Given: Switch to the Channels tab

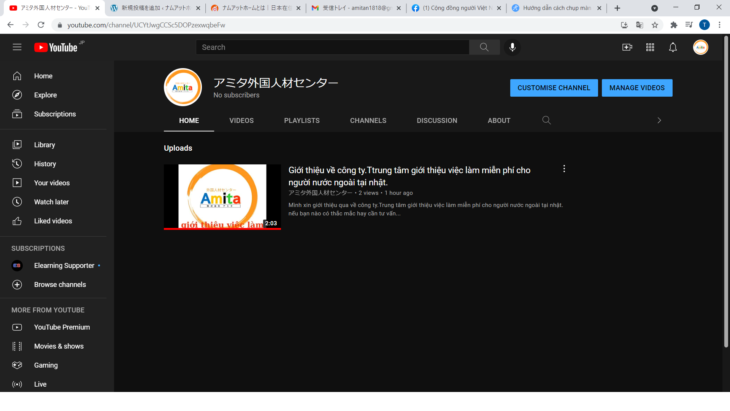Looking at the screenshot, I should 368,121.
